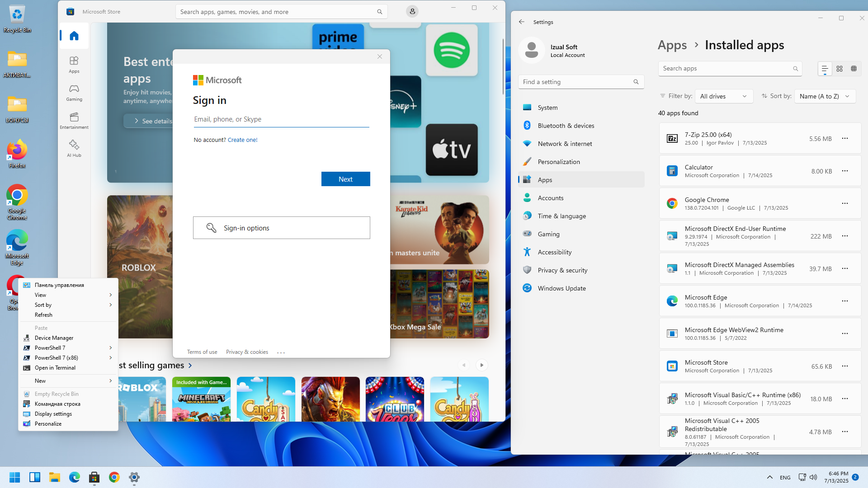Screen dimensions: 868x488
Task: Click the Search apps field in Settings
Action: (730, 69)
